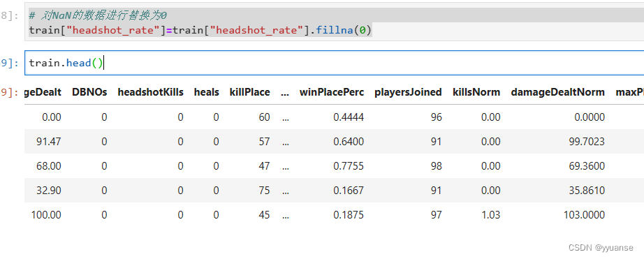Click the fillna code cell above
The height and width of the screenshot is (259, 644).
coord(334,23)
